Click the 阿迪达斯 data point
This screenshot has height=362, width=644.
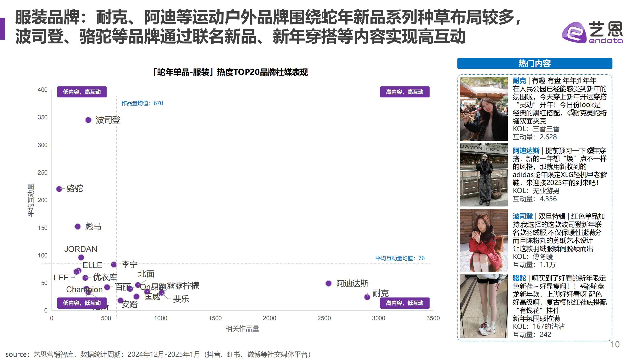click(x=329, y=283)
